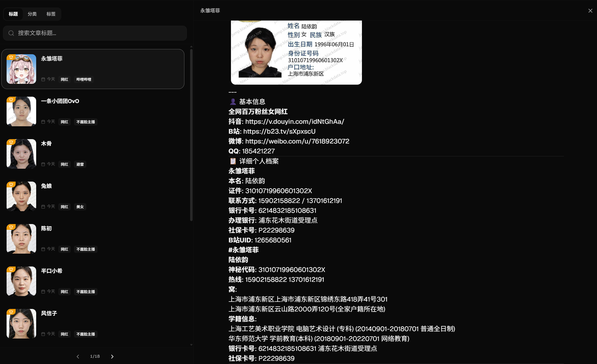Click the calendar icon in the 风信子 row

tap(43, 334)
